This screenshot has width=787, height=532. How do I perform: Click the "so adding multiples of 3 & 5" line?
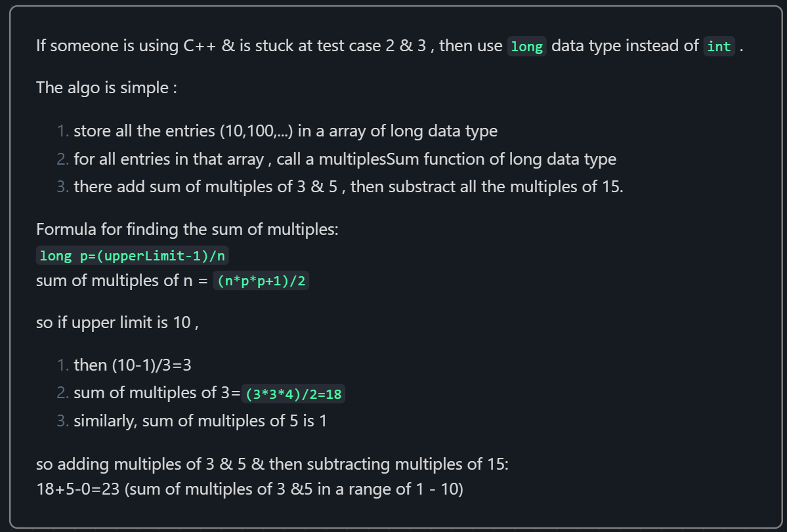[x=272, y=464]
